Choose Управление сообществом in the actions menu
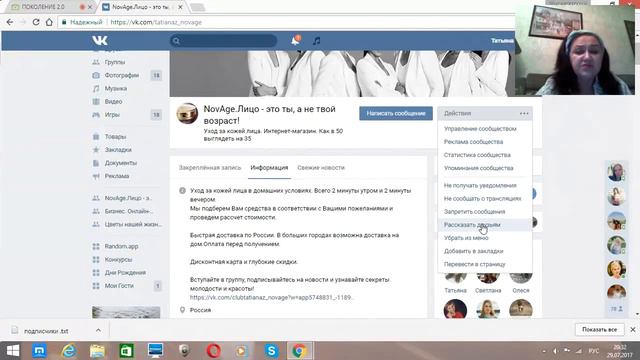 pyautogui.click(x=480, y=129)
